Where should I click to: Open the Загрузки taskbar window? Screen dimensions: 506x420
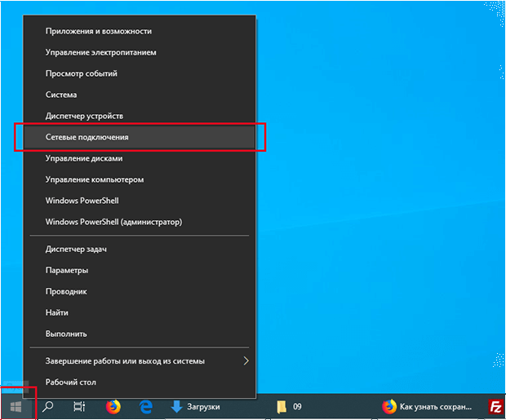[195, 407]
